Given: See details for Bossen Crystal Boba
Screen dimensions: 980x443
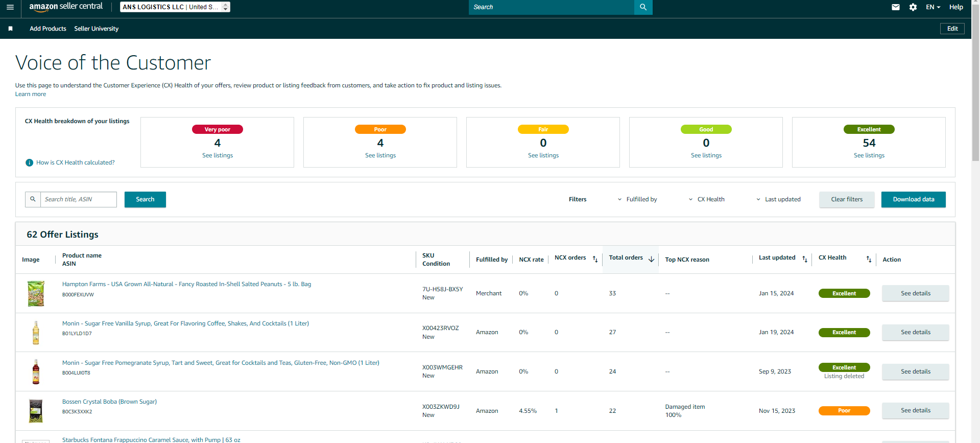Looking at the screenshot, I should point(916,410).
